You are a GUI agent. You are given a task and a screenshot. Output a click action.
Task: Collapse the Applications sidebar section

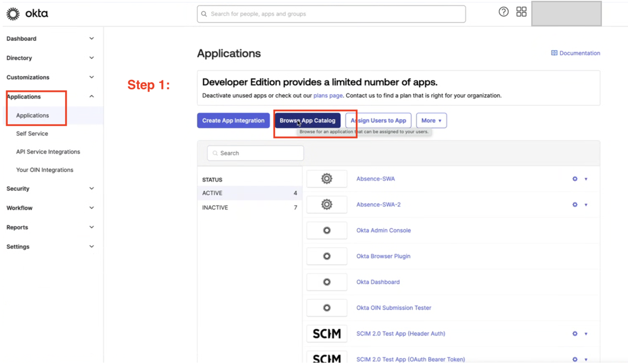(x=92, y=97)
